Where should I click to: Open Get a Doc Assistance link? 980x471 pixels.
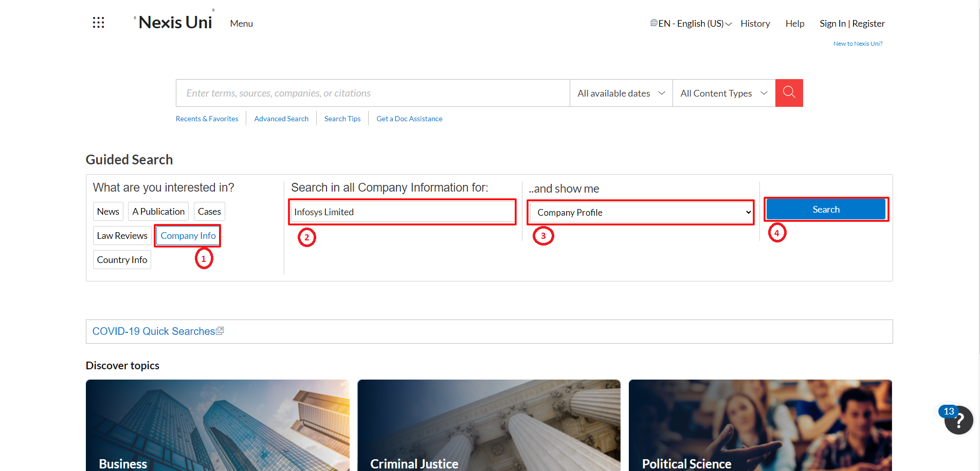(x=409, y=119)
